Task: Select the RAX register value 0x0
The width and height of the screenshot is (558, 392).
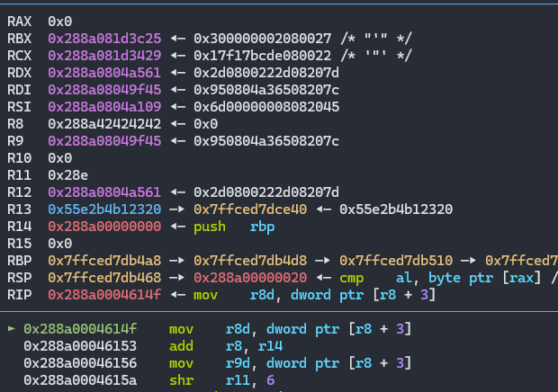Action: tap(60, 22)
